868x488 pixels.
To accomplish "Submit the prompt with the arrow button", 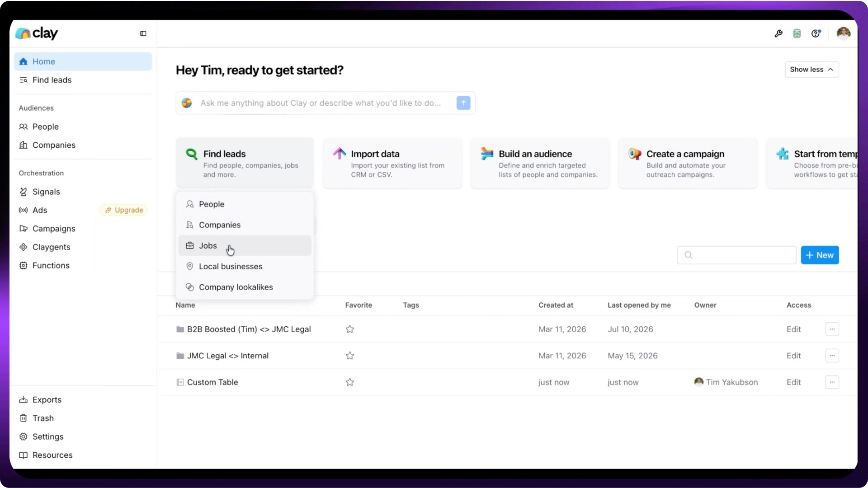I will (463, 103).
